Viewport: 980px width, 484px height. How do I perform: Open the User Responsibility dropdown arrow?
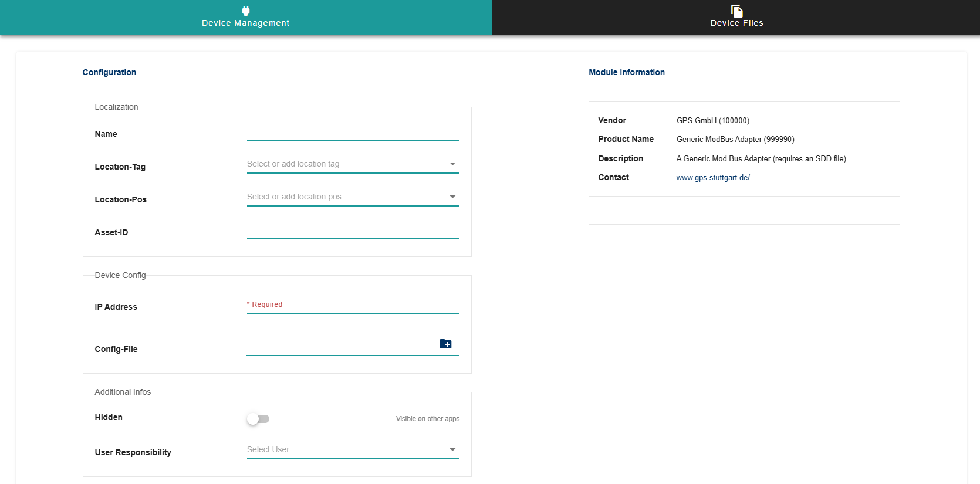coord(452,450)
